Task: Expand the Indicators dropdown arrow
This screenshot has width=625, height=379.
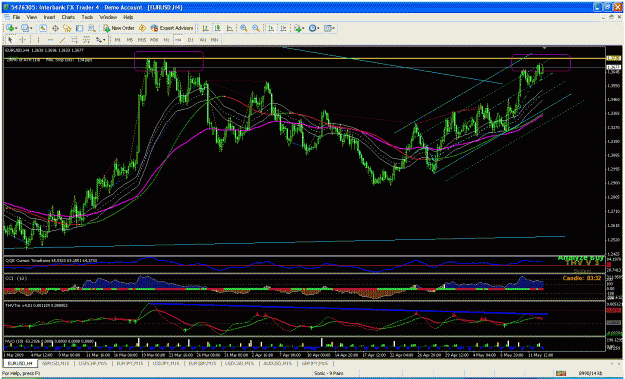Action: pos(304,28)
